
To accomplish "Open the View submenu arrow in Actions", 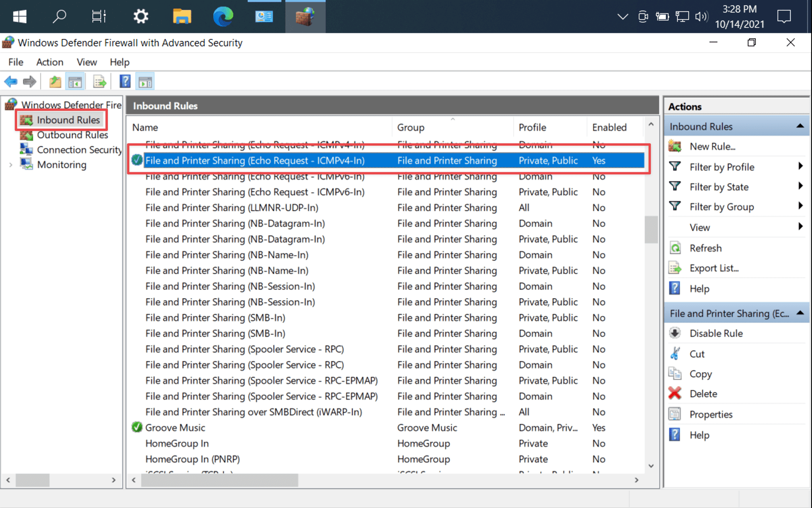I will (801, 227).
